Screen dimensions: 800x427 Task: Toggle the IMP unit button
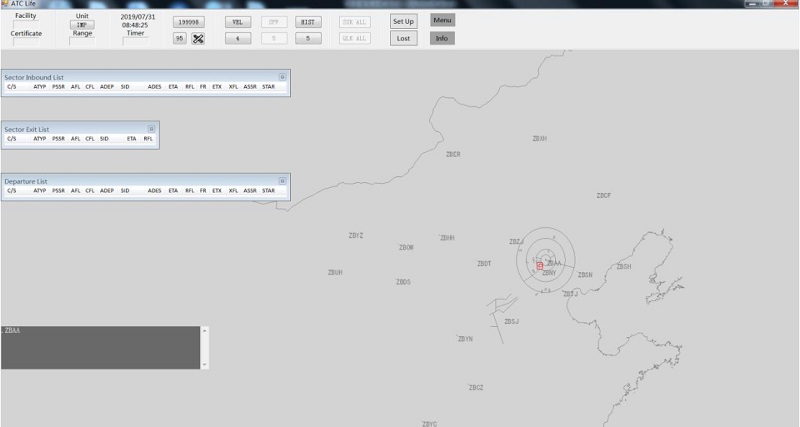[x=83, y=24]
